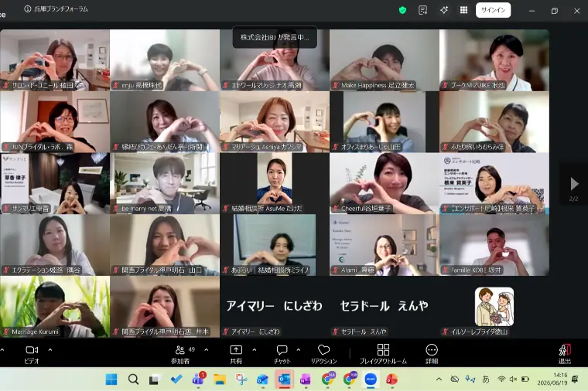Change view layout with grid icon
The image size is (588, 391).
pyautogui.click(x=464, y=11)
